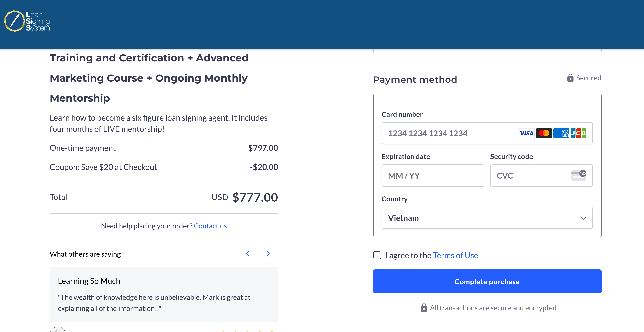Click the CVC card hint icon
This screenshot has width=644, height=332.
[579, 175]
